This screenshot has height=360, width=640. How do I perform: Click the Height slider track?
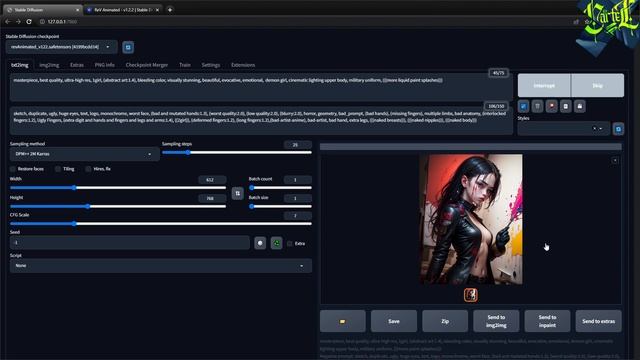pos(118,207)
